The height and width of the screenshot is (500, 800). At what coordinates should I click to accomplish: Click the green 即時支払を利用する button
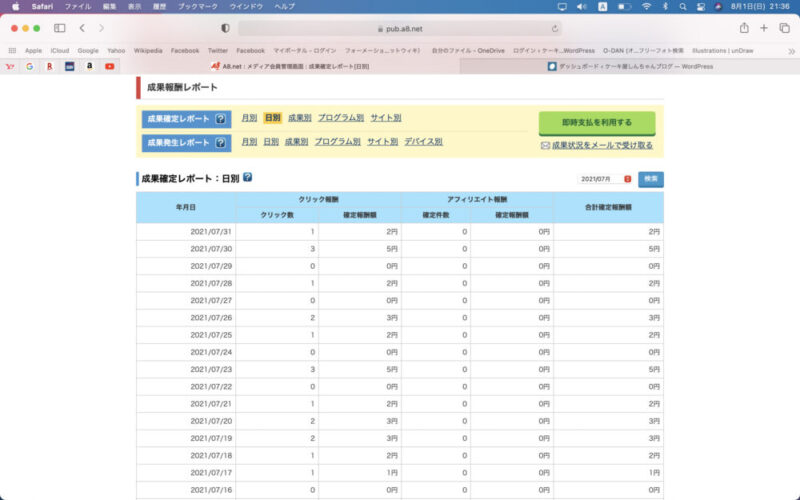tap(596, 122)
